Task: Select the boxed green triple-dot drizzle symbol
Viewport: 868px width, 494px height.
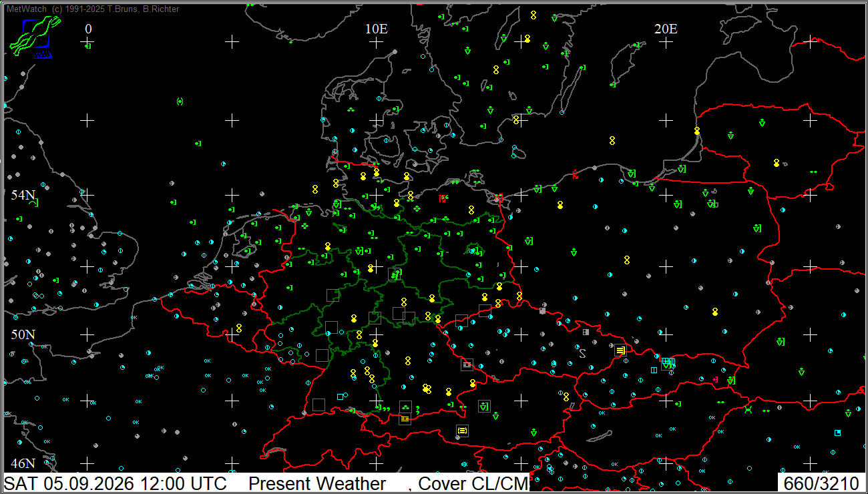Action: point(405,407)
